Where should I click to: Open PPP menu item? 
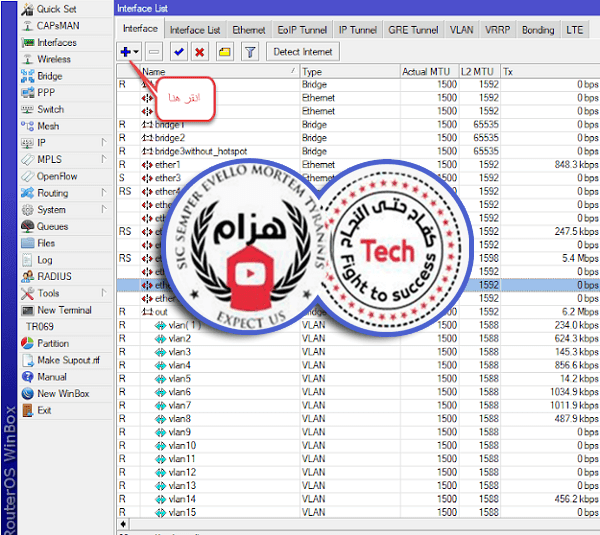tap(65, 93)
